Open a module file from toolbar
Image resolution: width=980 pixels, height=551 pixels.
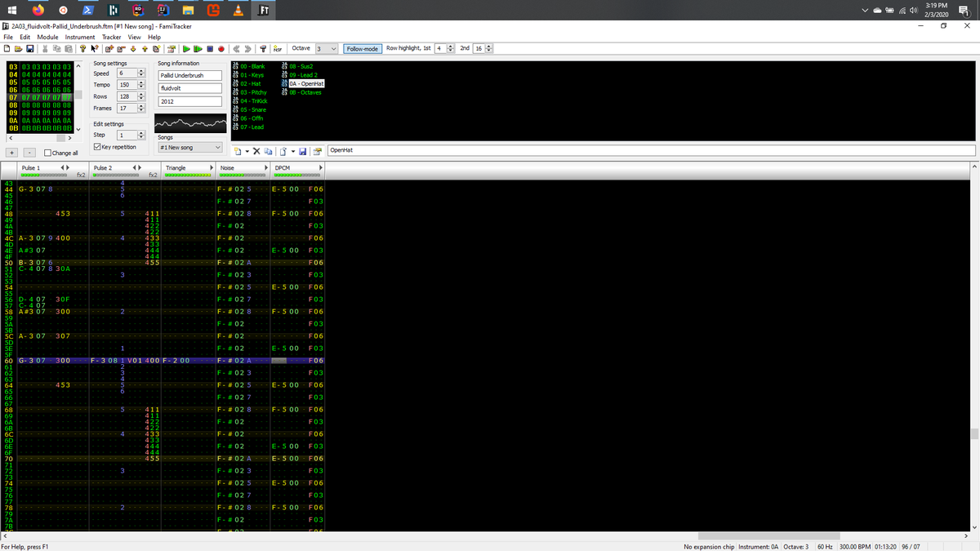tap(18, 49)
